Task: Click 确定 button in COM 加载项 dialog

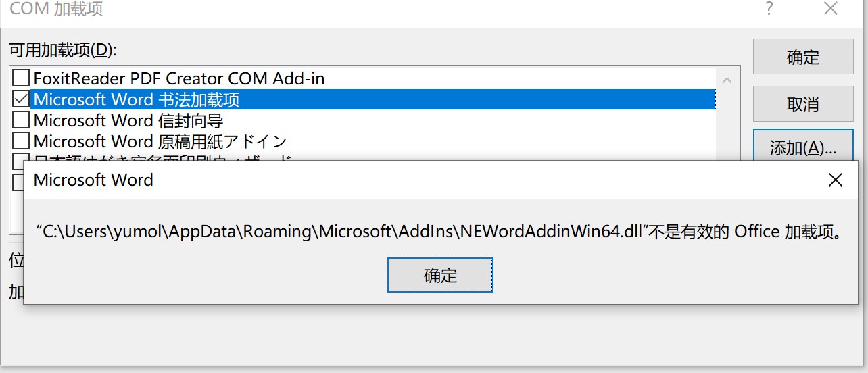Action: coord(803,57)
